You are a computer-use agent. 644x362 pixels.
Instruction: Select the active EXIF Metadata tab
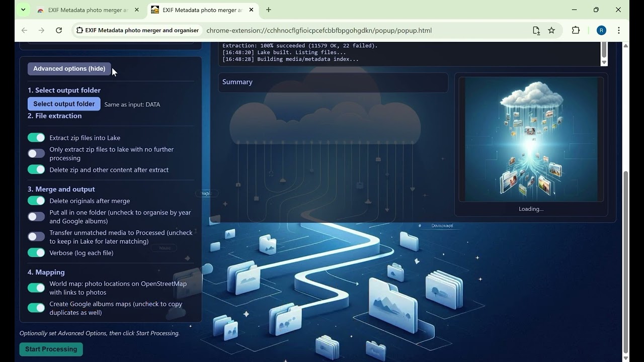coord(201,10)
